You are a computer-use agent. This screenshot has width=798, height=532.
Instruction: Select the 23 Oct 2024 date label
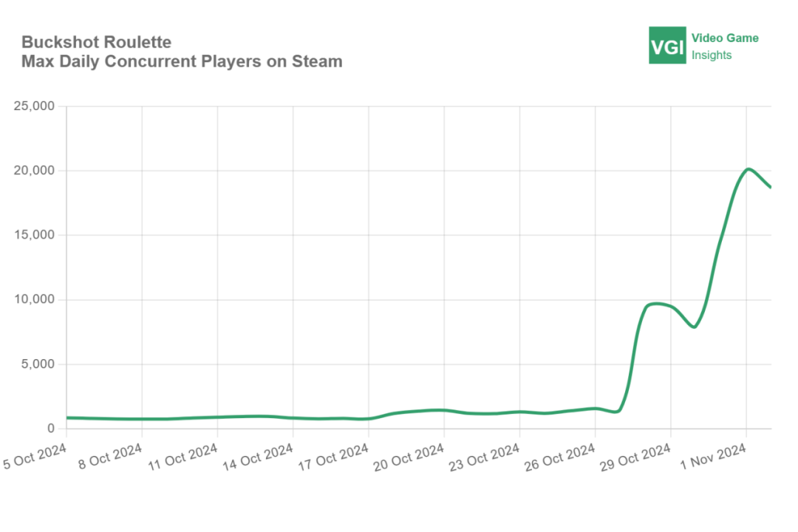pos(485,457)
